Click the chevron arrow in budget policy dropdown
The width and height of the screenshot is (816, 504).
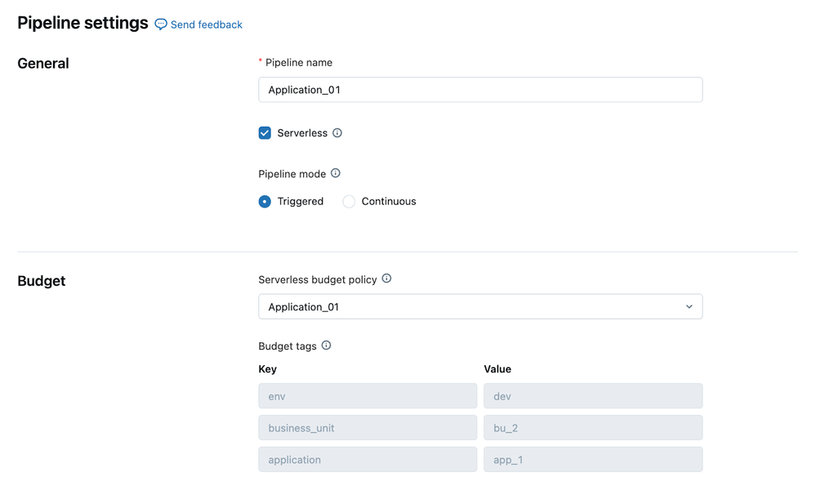(x=689, y=307)
